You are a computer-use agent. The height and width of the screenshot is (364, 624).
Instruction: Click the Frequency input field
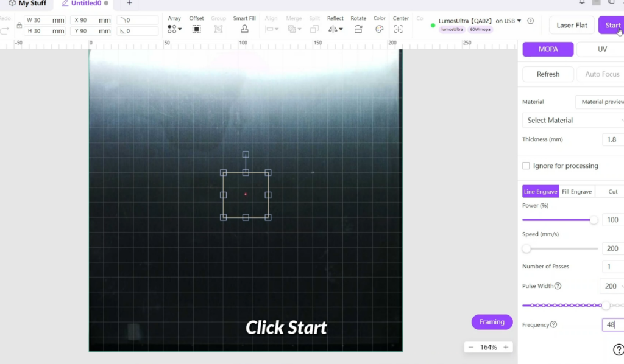tap(613, 324)
